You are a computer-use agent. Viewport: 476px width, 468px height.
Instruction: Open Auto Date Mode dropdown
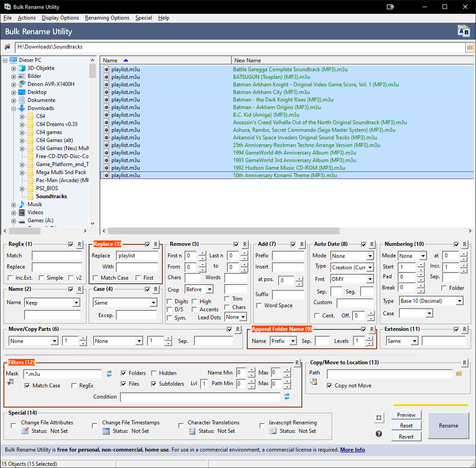(352, 256)
